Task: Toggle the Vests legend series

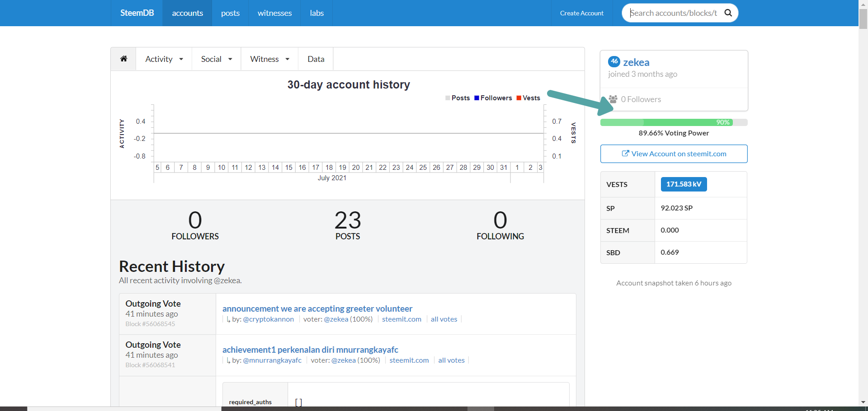Action: click(x=528, y=98)
